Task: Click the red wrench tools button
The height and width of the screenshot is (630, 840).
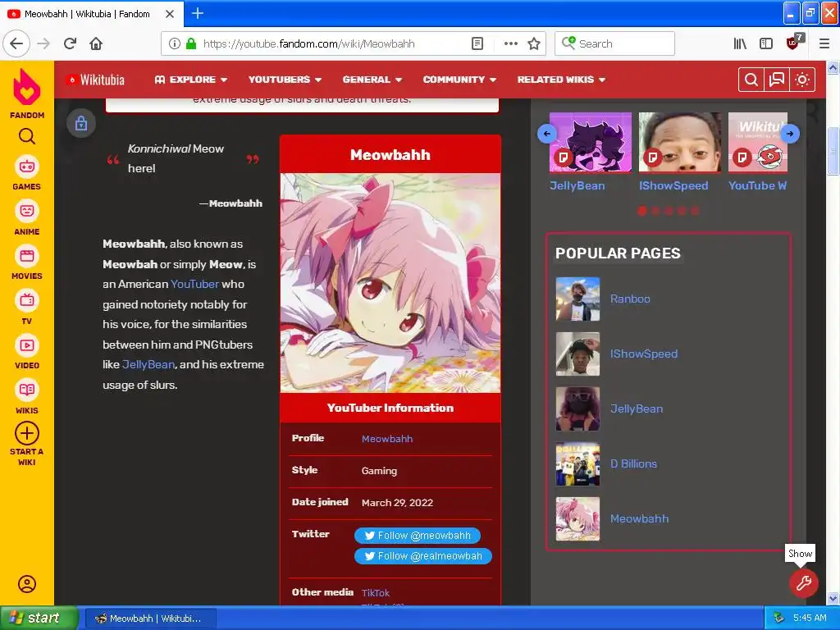Action: point(804,583)
